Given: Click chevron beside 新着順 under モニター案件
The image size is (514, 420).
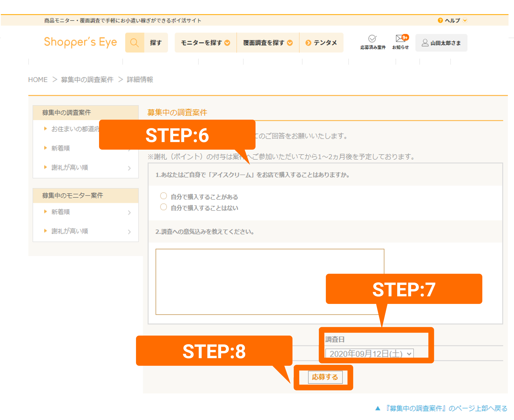Looking at the screenshot, I should [x=129, y=212].
